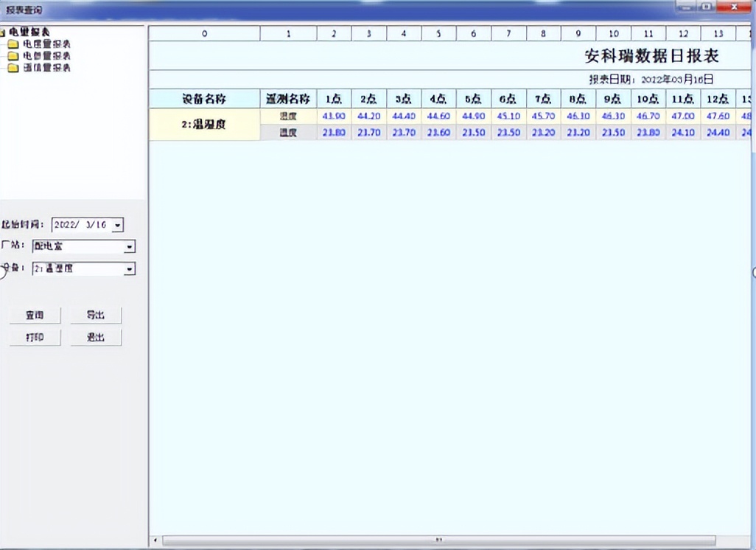The width and height of the screenshot is (756, 550).
Task: Select column header number 5
Action: [438, 34]
